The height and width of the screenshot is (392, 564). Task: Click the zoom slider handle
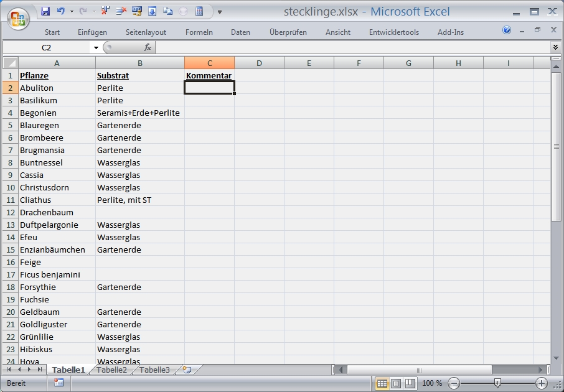pyautogui.click(x=497, y=383)
